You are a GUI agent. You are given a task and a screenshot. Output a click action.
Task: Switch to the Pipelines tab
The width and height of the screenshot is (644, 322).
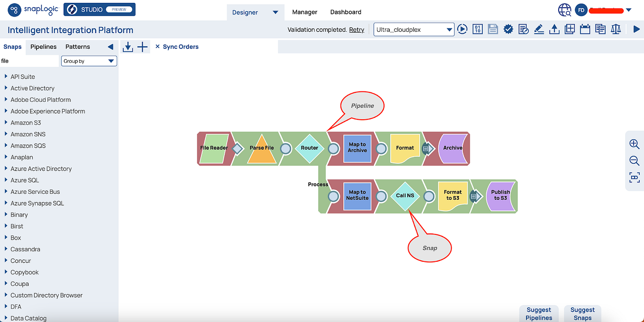point(43,46)
